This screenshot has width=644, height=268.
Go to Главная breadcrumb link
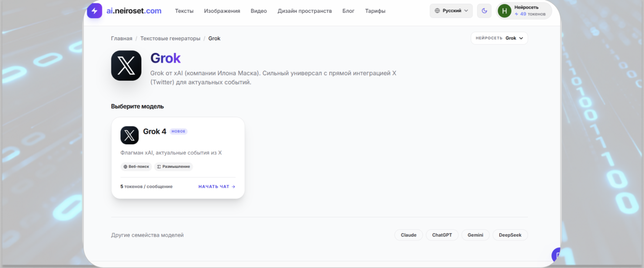(x=121, y=38)
